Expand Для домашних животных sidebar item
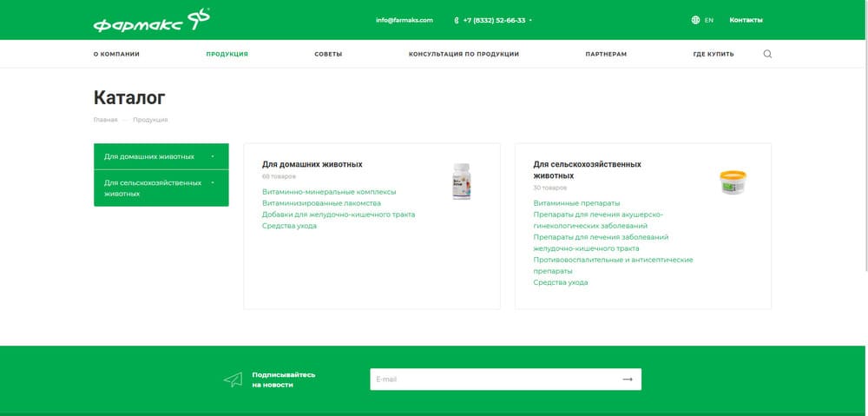This screenshot has width=868, height=416. (x=213, y=156)
